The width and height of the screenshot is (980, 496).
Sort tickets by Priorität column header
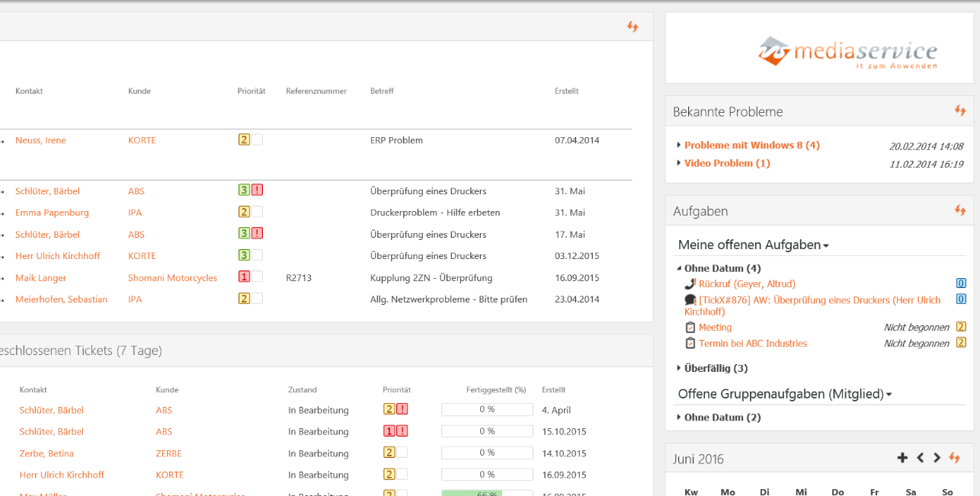point(251,91)
